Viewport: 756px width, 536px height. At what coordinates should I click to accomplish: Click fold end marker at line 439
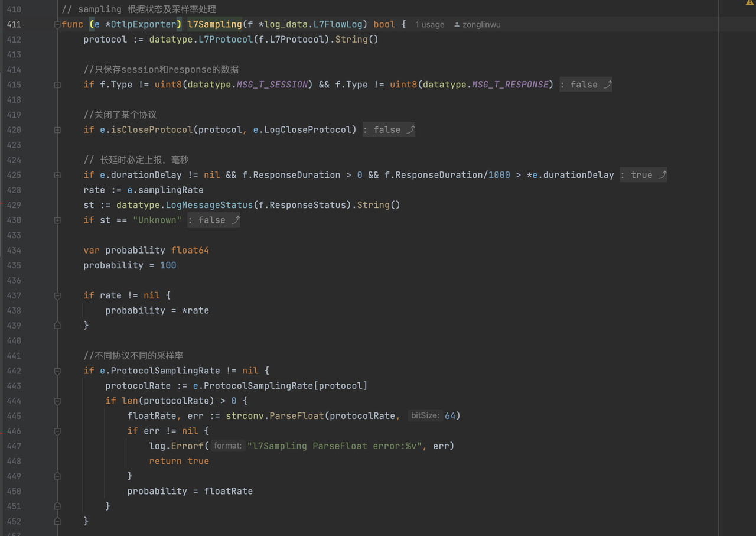tap(57, 326)
